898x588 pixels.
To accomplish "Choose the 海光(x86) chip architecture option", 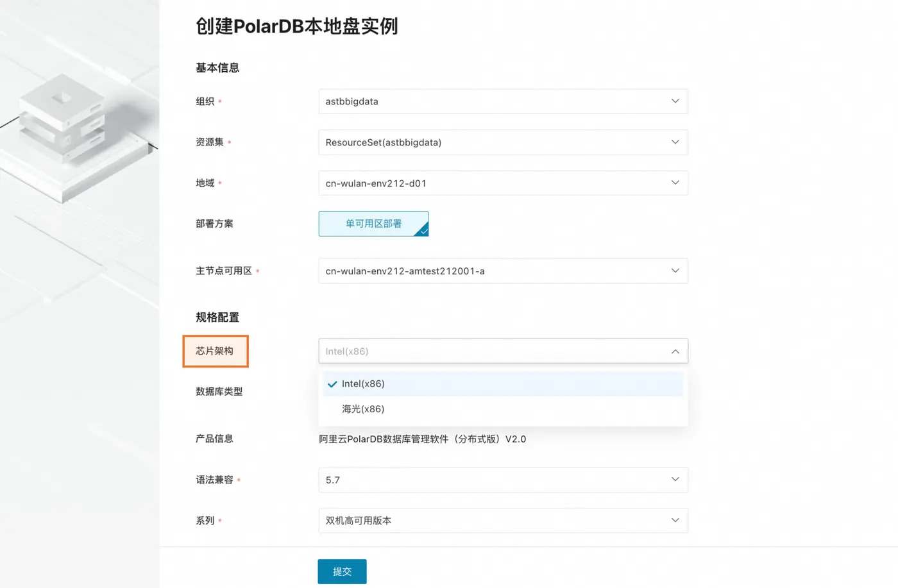I will tap(503, 409).
